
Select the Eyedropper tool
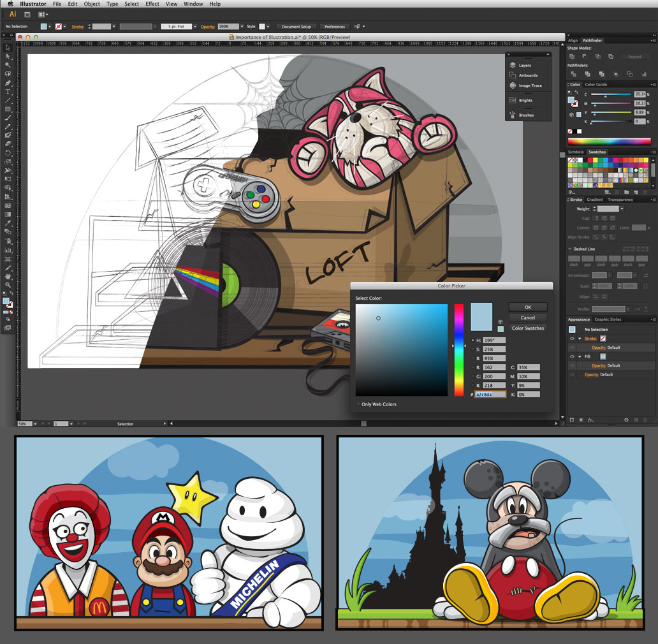8,223
